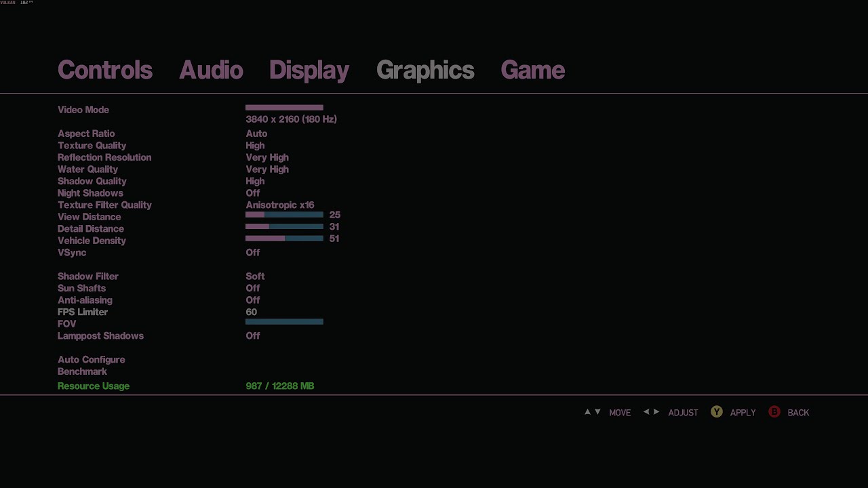Image resolution: width=868 pixels, height=488 pixels.
Task: Click the down arrow Move icon
Action: pos(597,412)
